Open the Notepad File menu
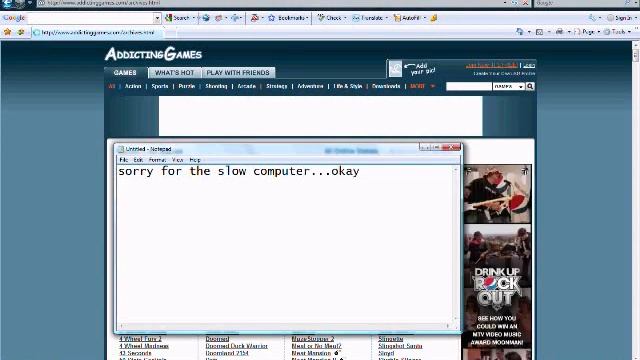 tap(124, 160)
